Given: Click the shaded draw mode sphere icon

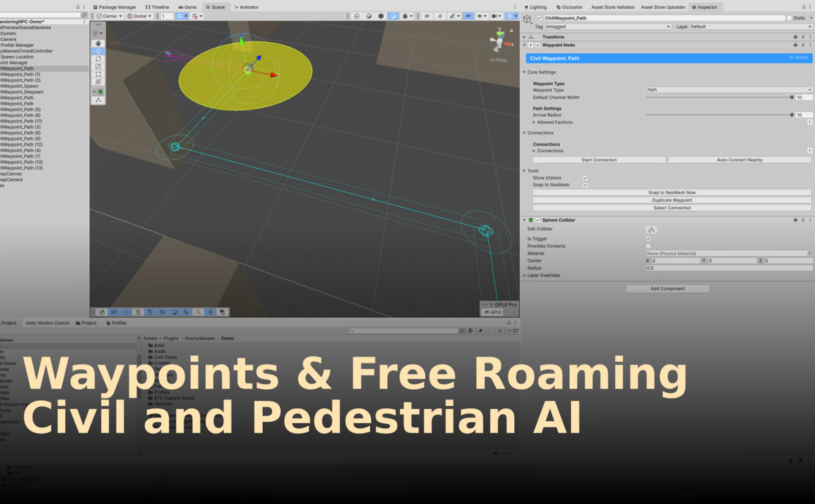Looking at the screenshot, I should pos(381,16).
